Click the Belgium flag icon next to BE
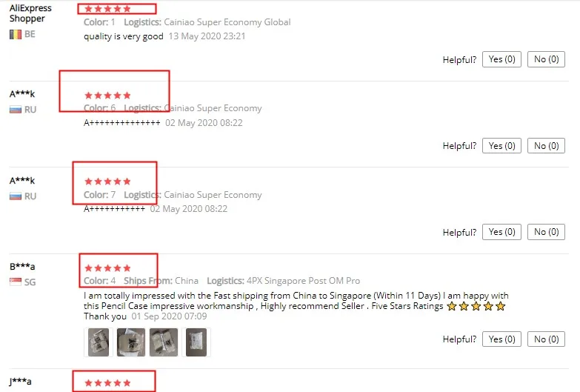 pyautogui.click(x=16, y=34)
